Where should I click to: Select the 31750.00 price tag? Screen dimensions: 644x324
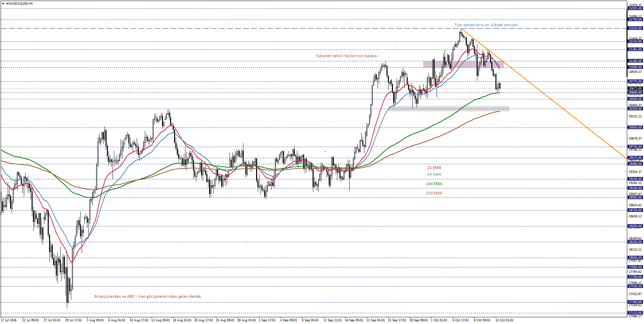635,20
